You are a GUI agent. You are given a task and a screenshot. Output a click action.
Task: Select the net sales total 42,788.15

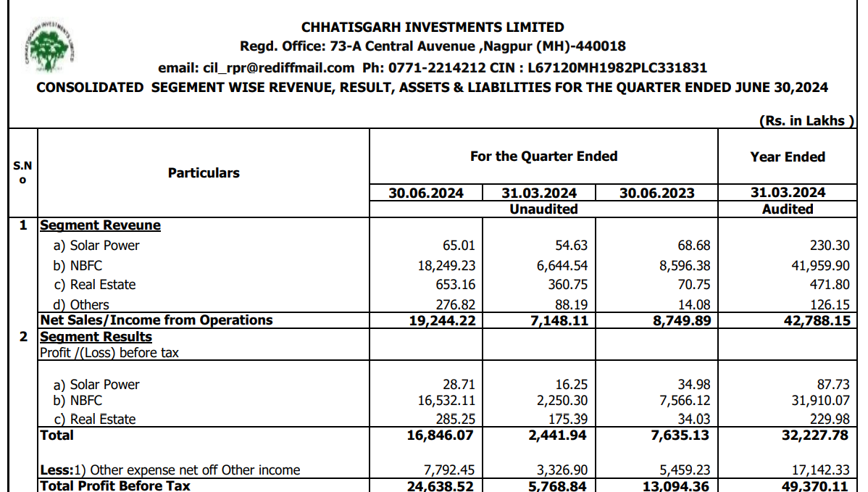817,320
